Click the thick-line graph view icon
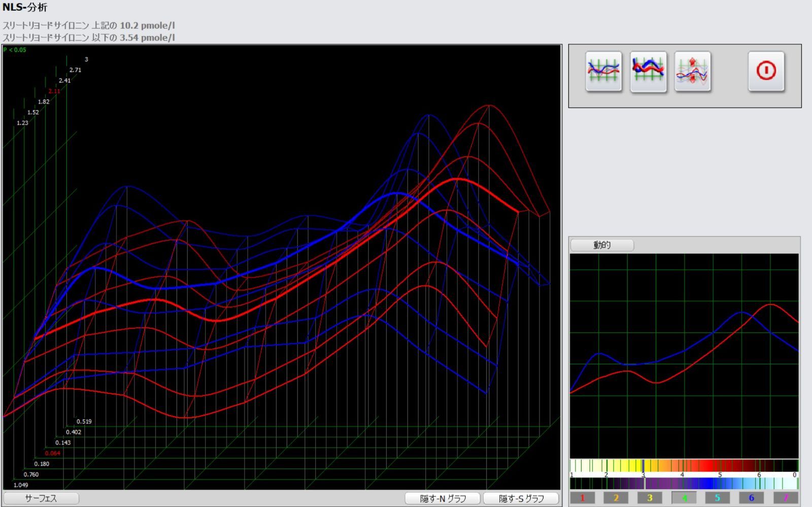This screenshot has height=507, width=812. point(648,72)
